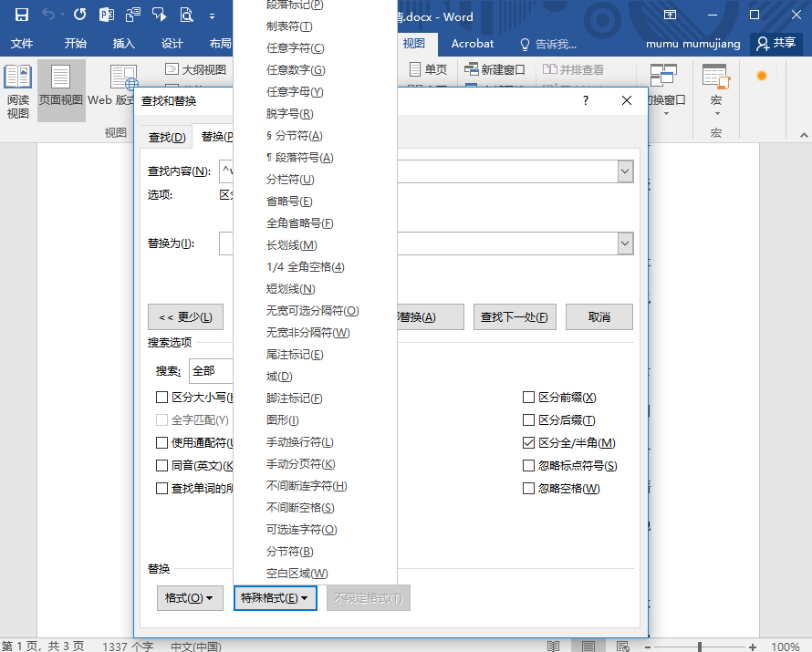Open the Insert (插入) ribbon tab
Viewport: 812px width, 652px height.
point(124,44)
